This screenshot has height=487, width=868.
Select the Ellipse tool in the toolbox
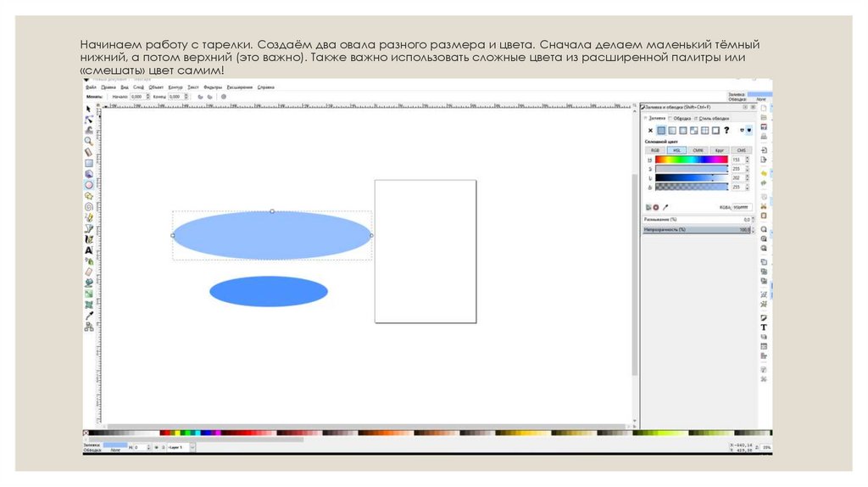click(x=88, y=184)
